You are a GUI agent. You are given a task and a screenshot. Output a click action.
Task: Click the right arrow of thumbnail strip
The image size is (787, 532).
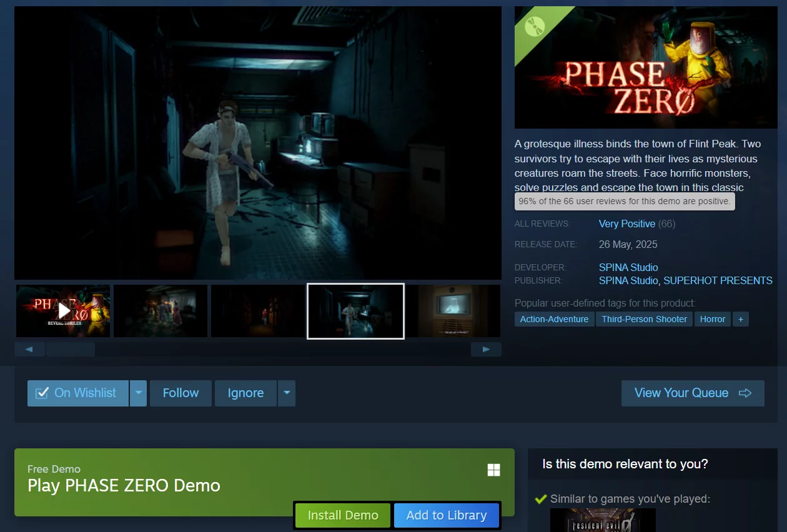486,349
